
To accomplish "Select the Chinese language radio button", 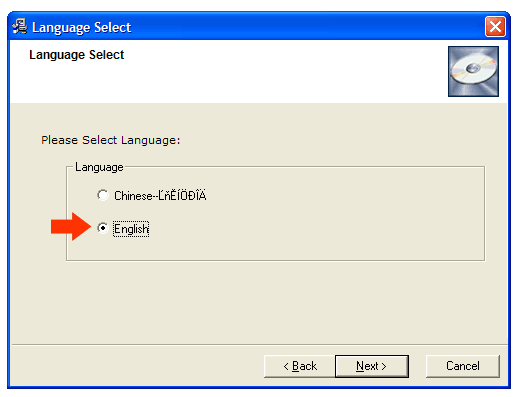I will (x=103, y=195).
